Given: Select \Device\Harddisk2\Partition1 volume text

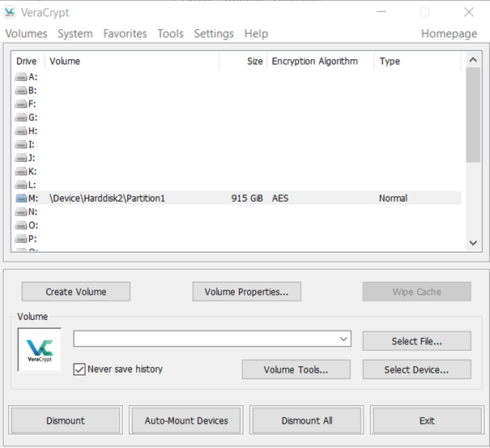Looking at the screenshot, I should (x=107, y=198).
